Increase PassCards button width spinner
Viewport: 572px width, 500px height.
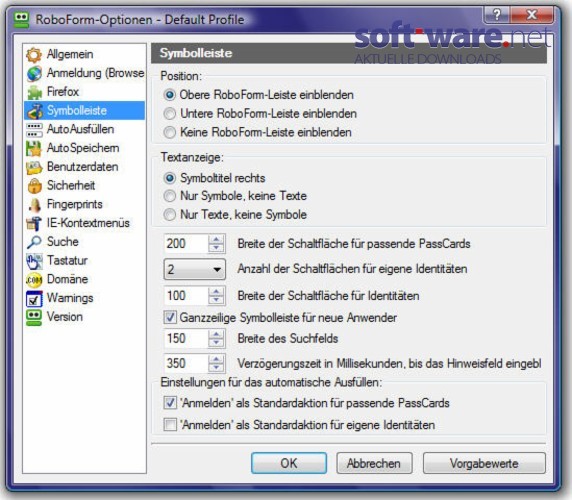pyautogui.click(x=216, y=240)
